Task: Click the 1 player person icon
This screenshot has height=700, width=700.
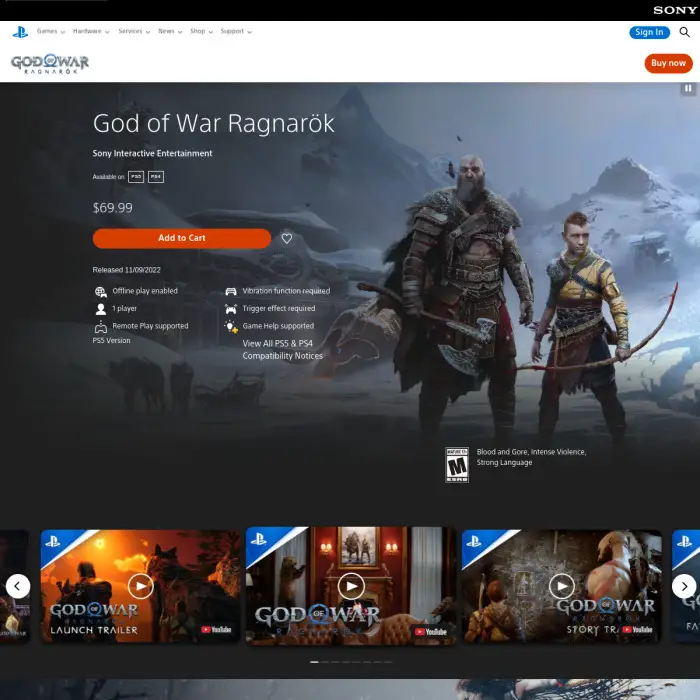Action: click(100, 309)
